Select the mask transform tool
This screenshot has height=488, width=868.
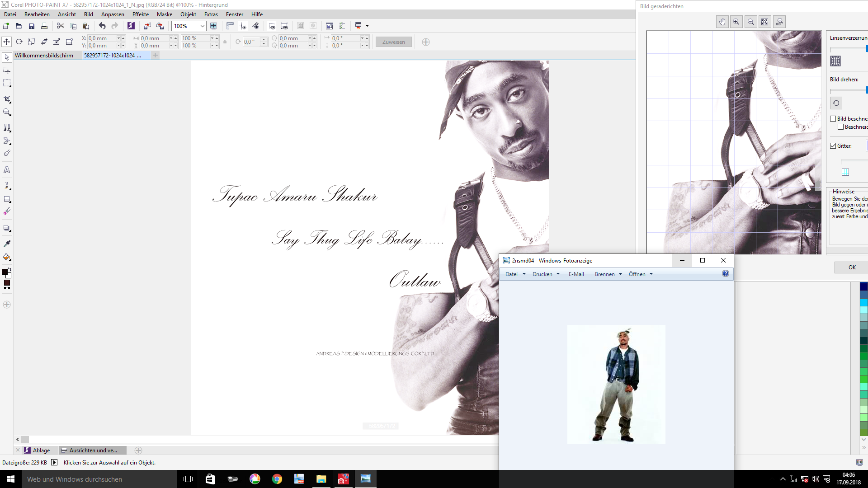7,70
